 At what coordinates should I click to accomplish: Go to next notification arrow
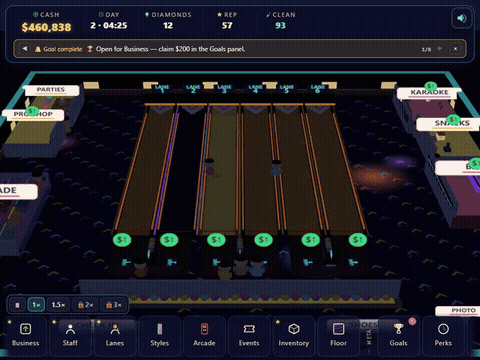coord(440,49)
